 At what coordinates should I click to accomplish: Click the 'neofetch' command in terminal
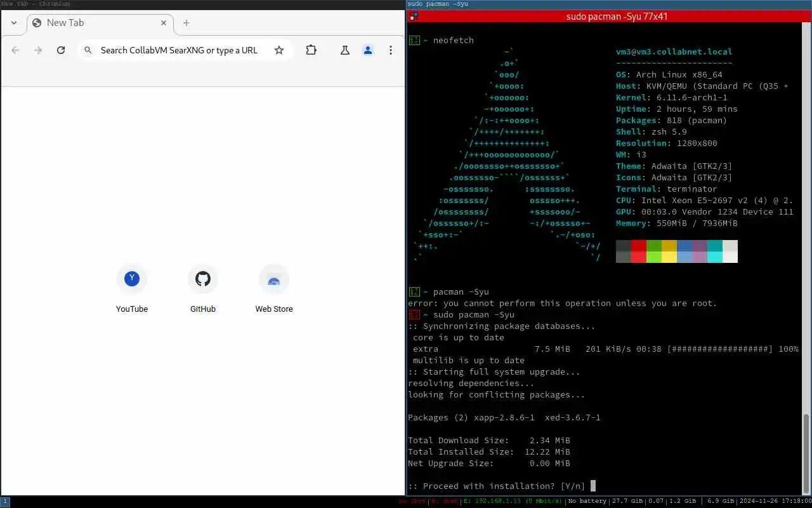[454, 41]
